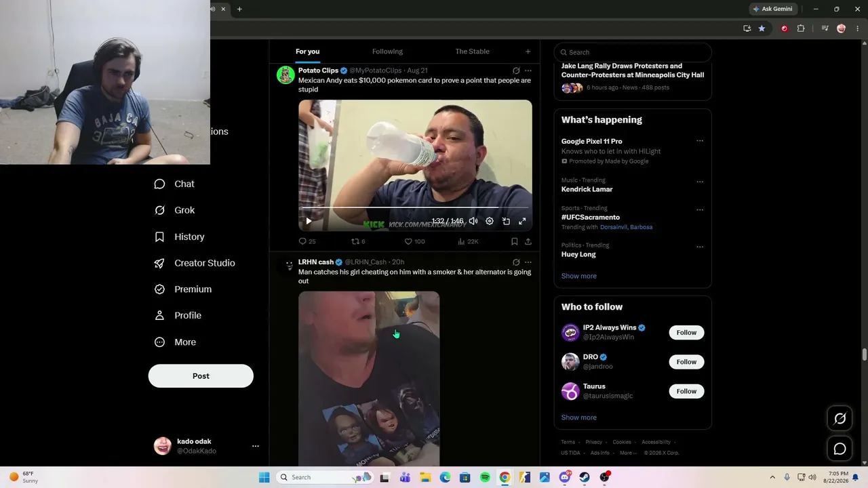Switch to the For you tab
This screenshot has width=868, height=488.
point(307,52)
